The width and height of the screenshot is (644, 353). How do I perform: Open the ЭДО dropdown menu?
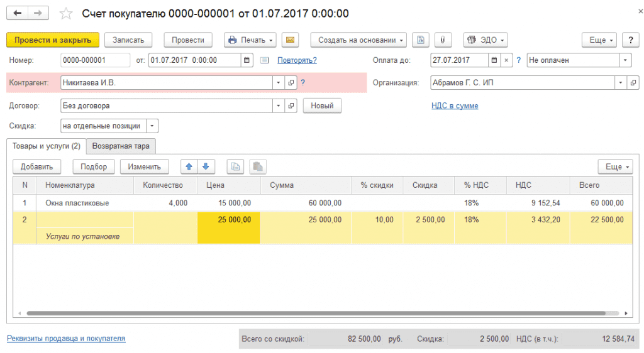pos(486,40)
